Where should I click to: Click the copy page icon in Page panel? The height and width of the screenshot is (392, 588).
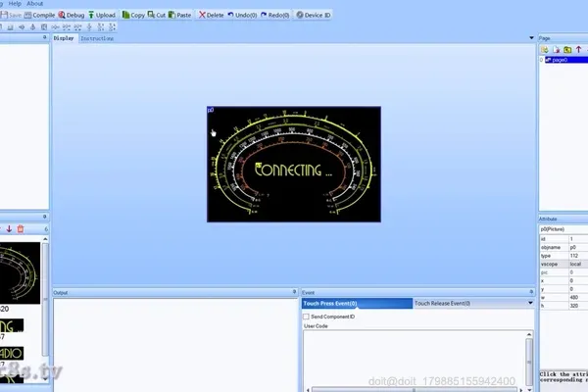[567, 50]
